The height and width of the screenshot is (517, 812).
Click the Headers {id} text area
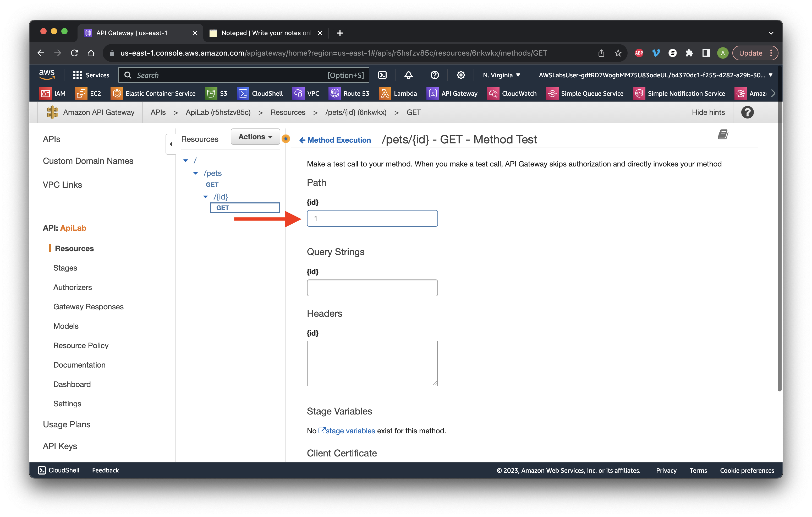[x=372, y=363]
